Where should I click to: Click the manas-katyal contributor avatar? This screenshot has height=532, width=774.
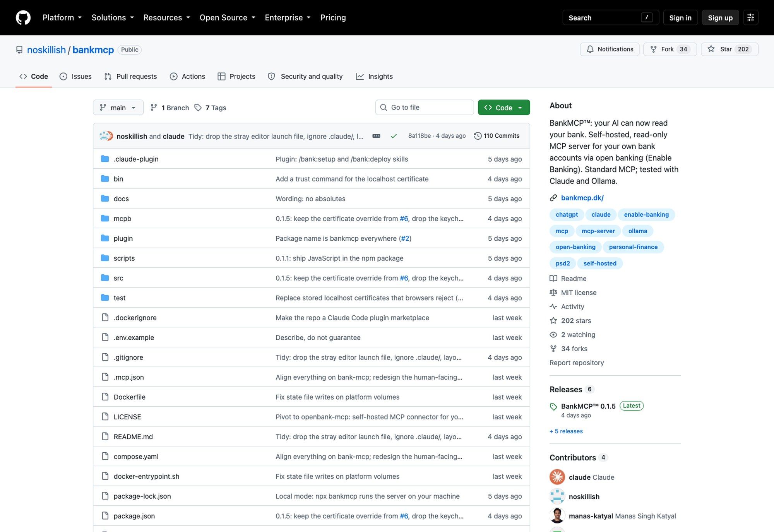(557, 516)
